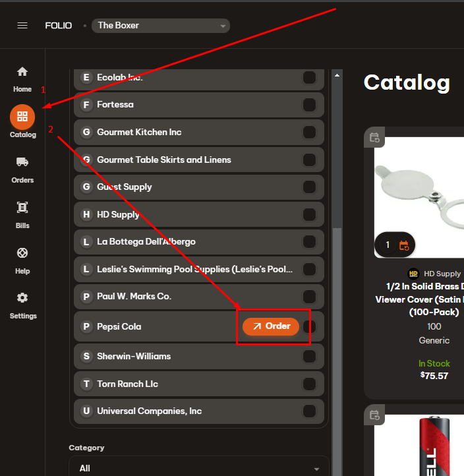Select Gourmet Kitchen Inc vendor
This screenshot has height=476, width=464.
pyautogui.click(x=139, y=133)
